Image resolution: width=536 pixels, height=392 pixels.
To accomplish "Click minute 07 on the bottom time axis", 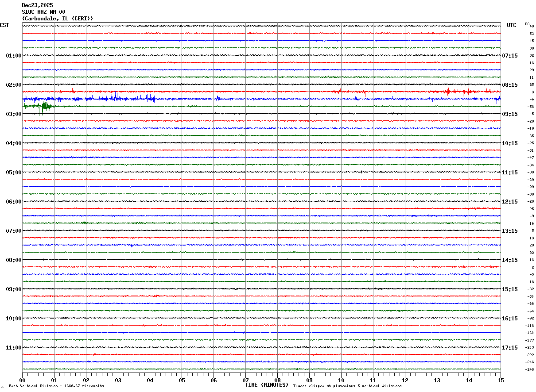I will point(245,380).
